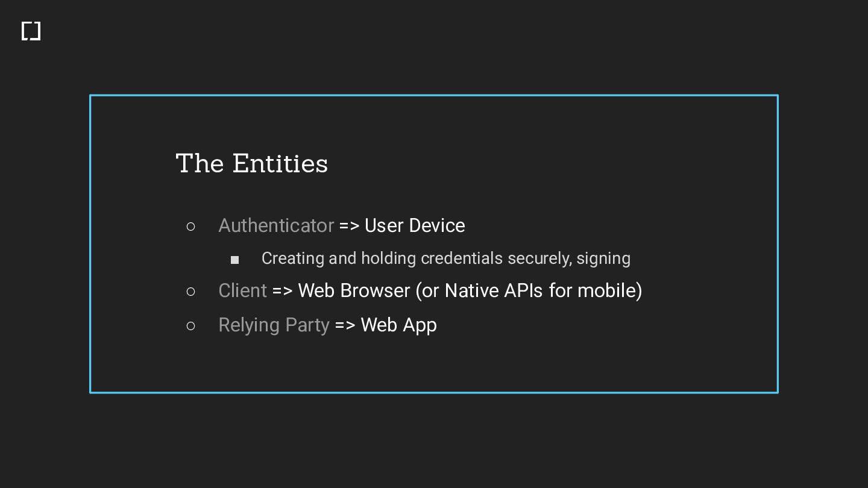This screenshot has width=868, height=488.
Task: Click the gray word 'Client'
Action: 242,291
